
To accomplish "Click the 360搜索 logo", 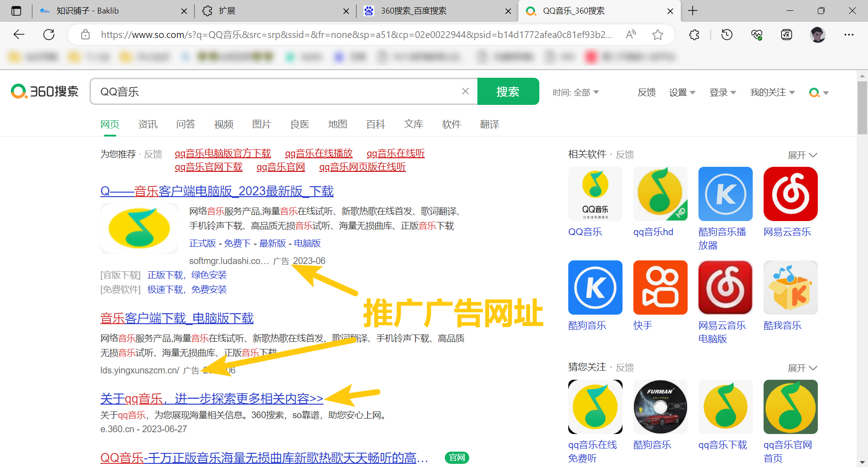I will tap(44, 91).
